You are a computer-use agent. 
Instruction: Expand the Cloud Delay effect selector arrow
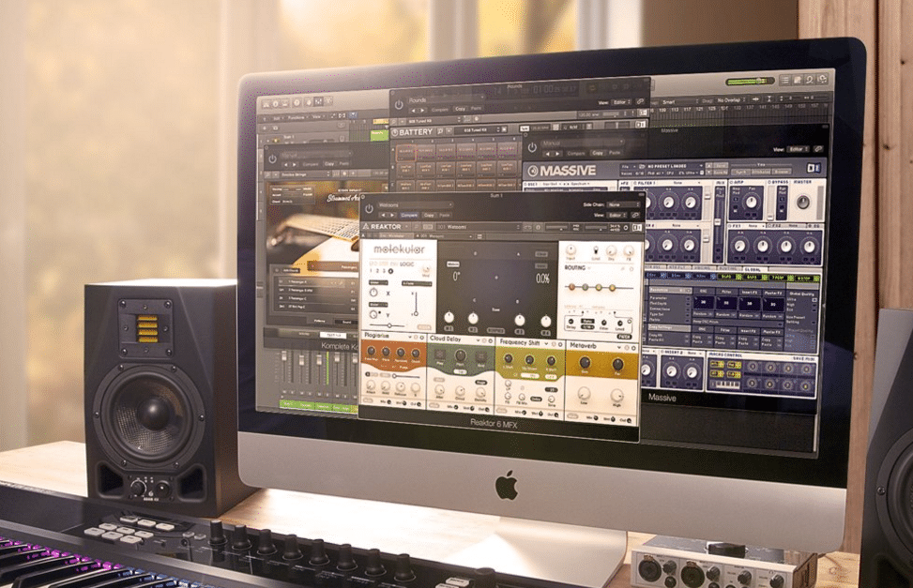[x=478, y=340]
